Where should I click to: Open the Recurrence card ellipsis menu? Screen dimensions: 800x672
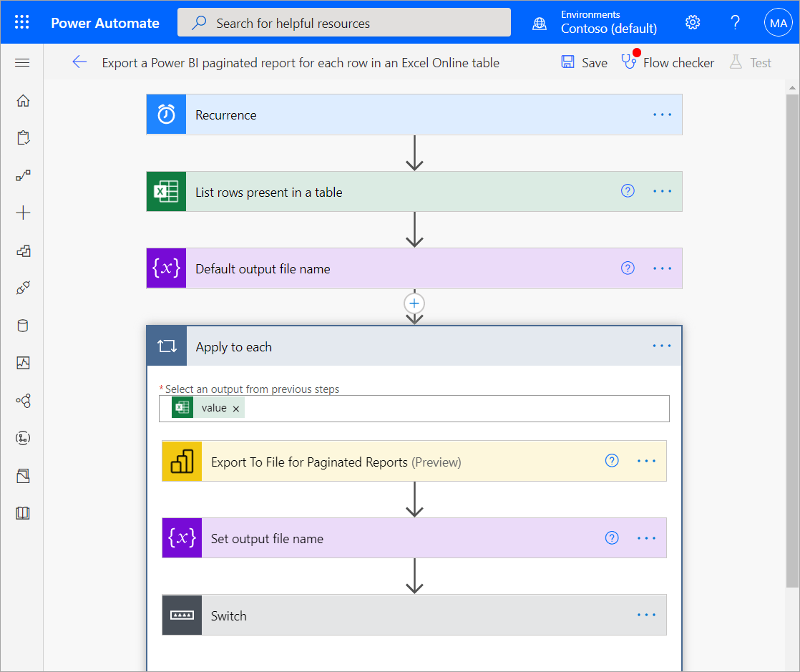[662, 115]
